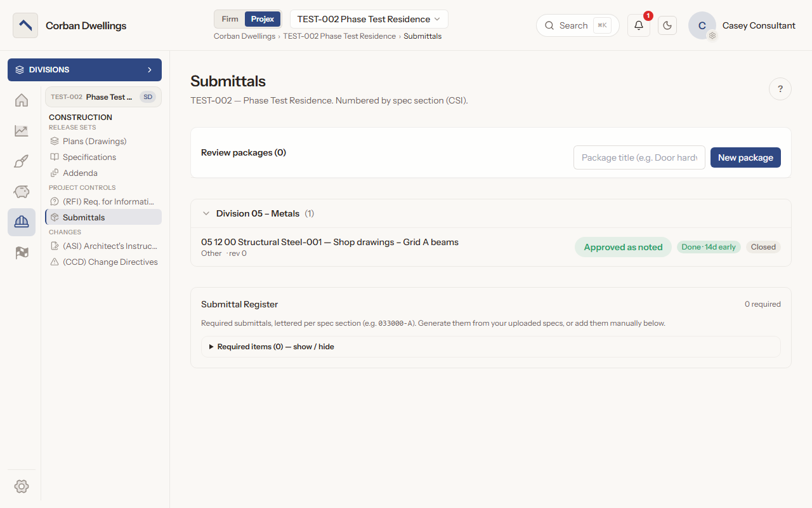
Task: Click the layers icon in Divisions button
Action: [20, 70]
